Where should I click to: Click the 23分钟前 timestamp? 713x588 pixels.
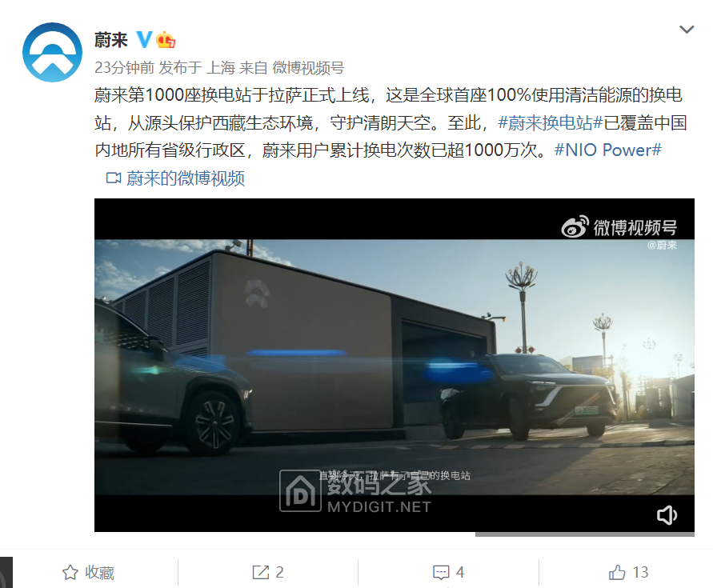[125, 68]
